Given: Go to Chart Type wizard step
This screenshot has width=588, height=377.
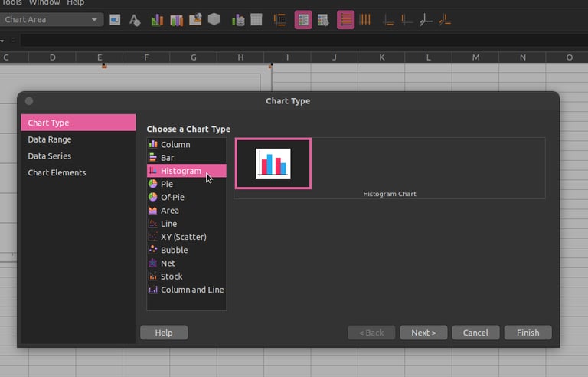Looking at the screenshot, I should coord(78,123).
